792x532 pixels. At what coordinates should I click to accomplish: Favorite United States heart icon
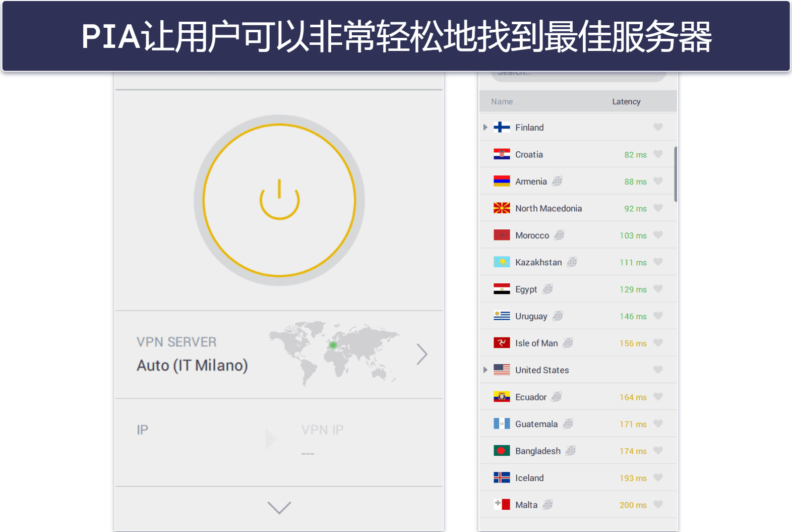[658, 370]
